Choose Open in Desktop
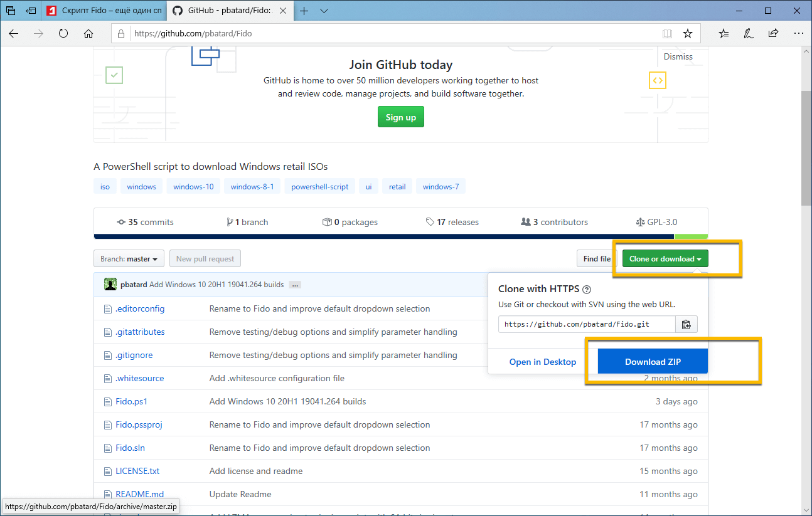812x516 pixels. 543,362
